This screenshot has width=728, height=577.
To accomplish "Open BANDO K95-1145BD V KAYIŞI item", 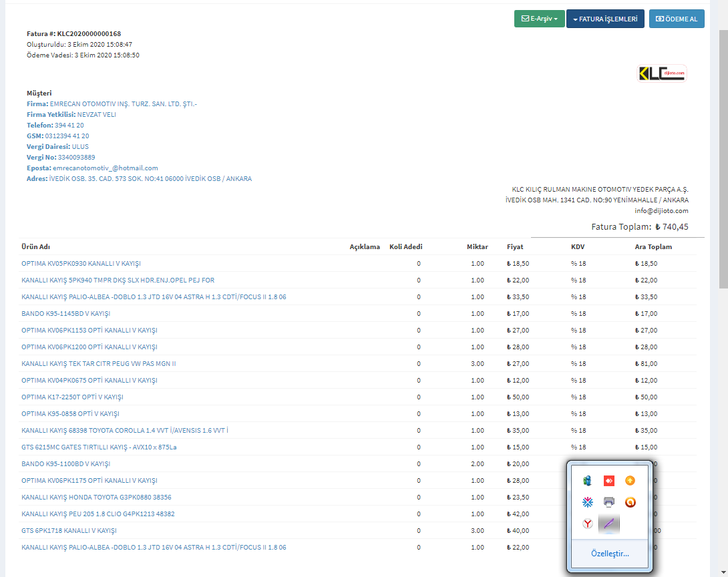I will tap(65, 314).
